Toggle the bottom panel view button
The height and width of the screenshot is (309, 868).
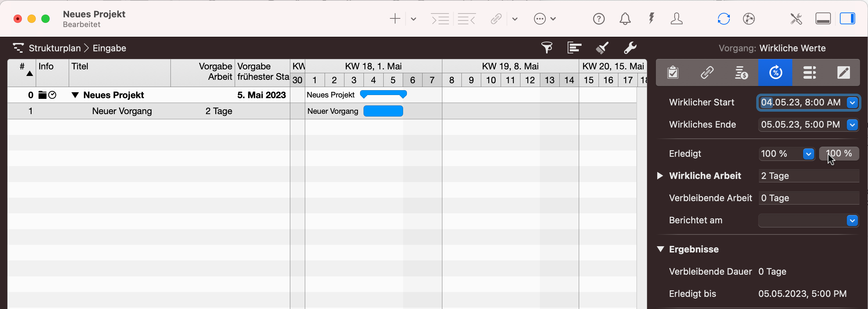coord(823,19)
